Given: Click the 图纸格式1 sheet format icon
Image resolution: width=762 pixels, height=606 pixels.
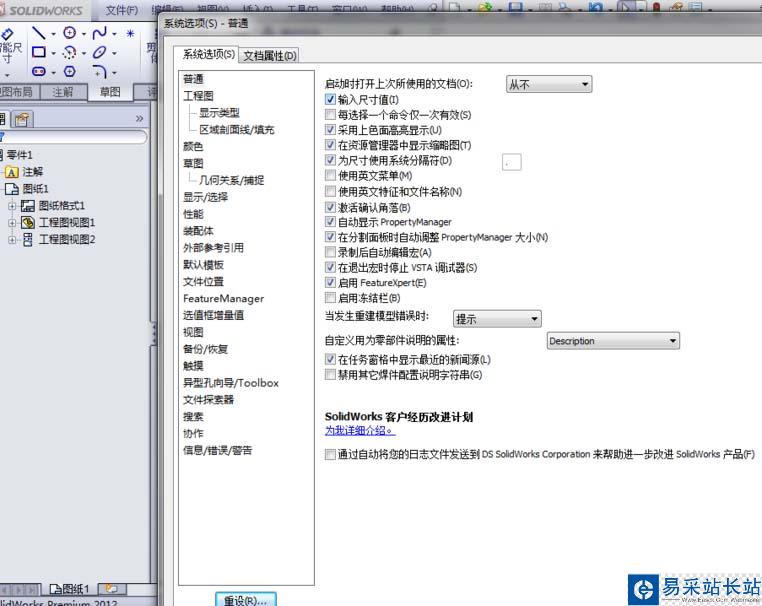Looking at the screenshot, I should [28, 206].
